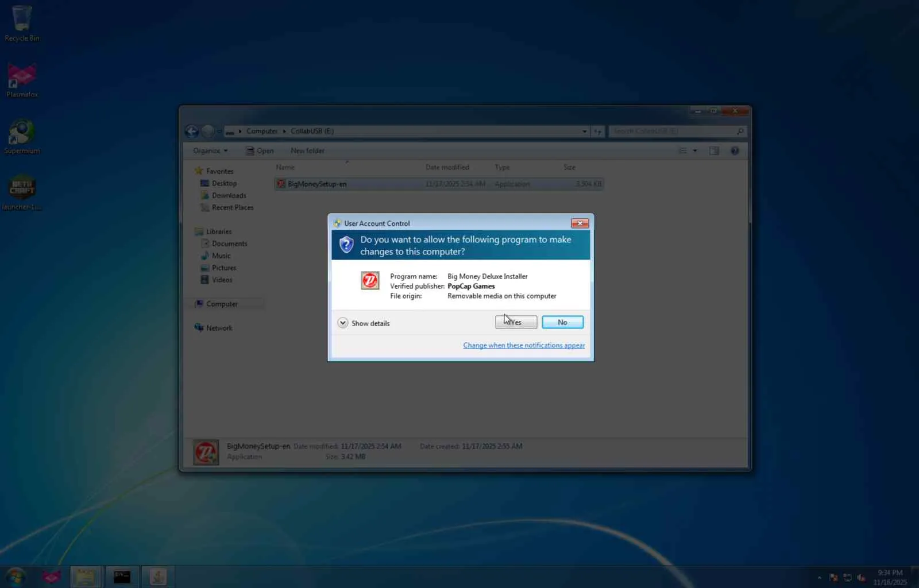The height and width of the screenshot is (588, 919).
Task: Select the Betacraft launcher desktop icon
Action: 22,192
